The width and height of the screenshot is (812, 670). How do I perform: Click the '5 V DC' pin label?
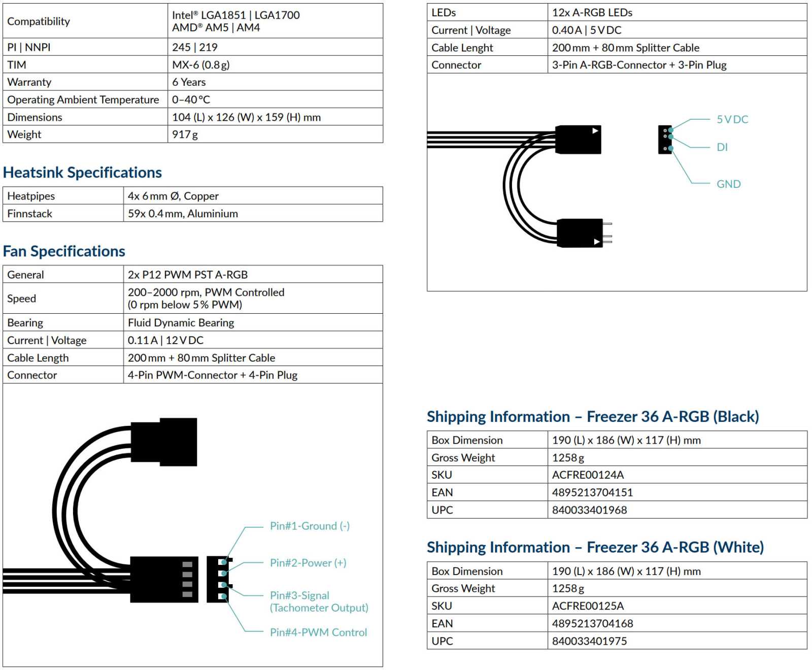pyautogui.click(x=732, y=119)
